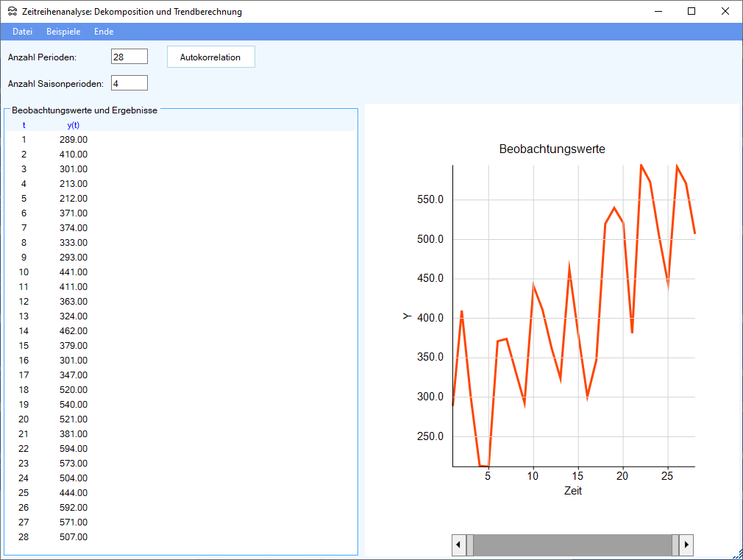Click the t column header
Image resolution: width=743 pixels, height=560 pixels.
click(x=24, y=125)
